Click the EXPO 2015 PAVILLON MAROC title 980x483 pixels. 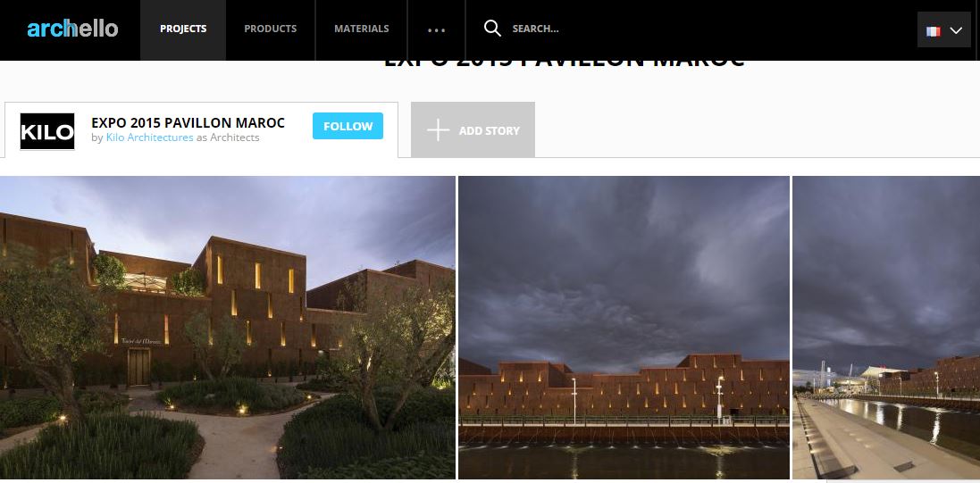point(188,122)
